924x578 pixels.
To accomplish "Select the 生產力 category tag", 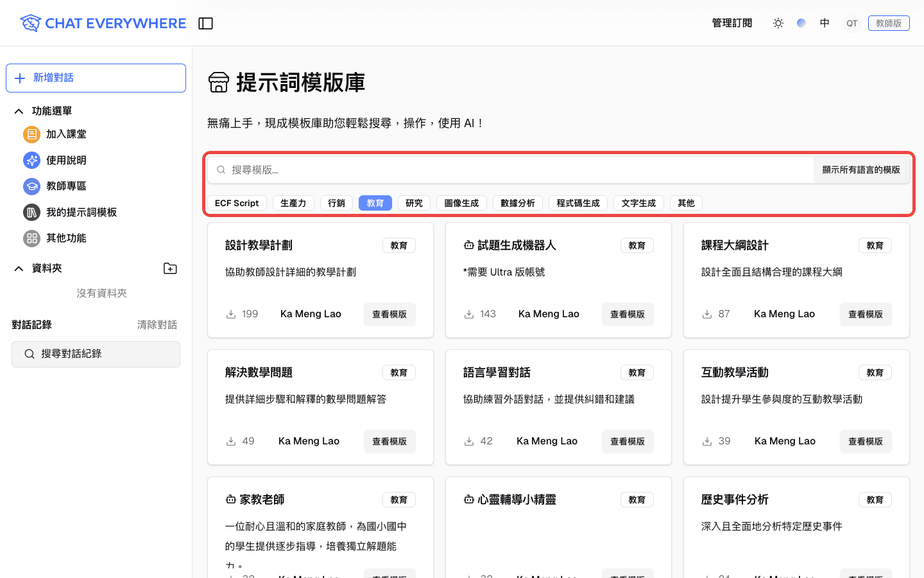I will pyautogui.click(x=293, y=203).
